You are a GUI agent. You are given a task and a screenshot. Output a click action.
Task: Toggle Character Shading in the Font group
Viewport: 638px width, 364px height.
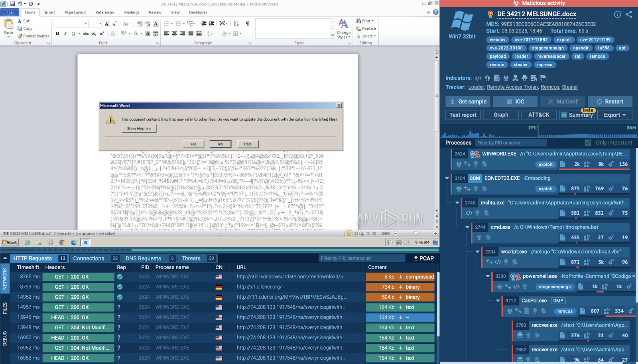click(x=148, y=34)
